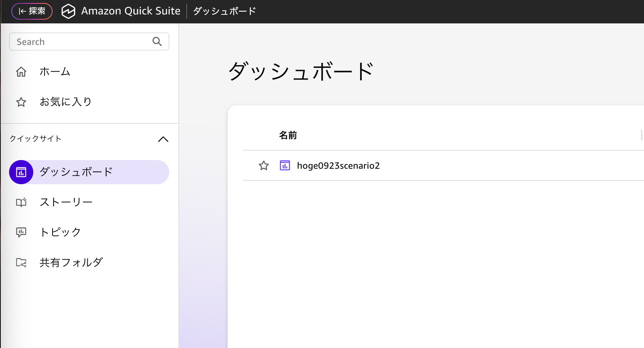Open ストーリー via its book icon
This screenshot has height=348, width=644.
21,202
